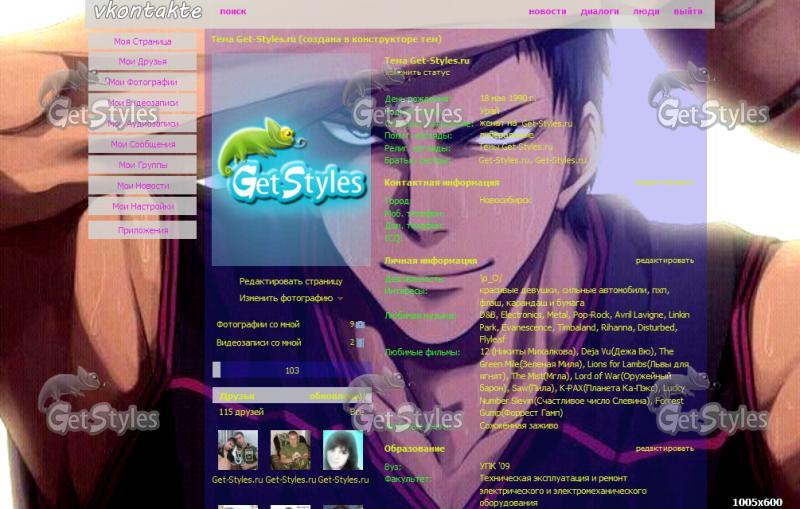The height and width of the screenshot is (509, 800).
Task: Open the camera icon beside Фотографии со мной
Action: coord(360,324)
